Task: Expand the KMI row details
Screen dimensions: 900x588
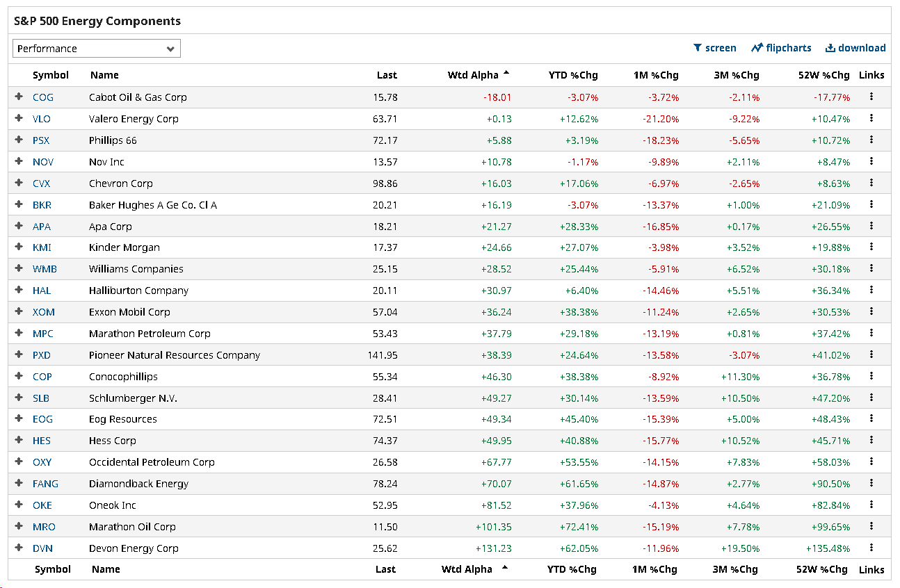Action: coord(19,247)
